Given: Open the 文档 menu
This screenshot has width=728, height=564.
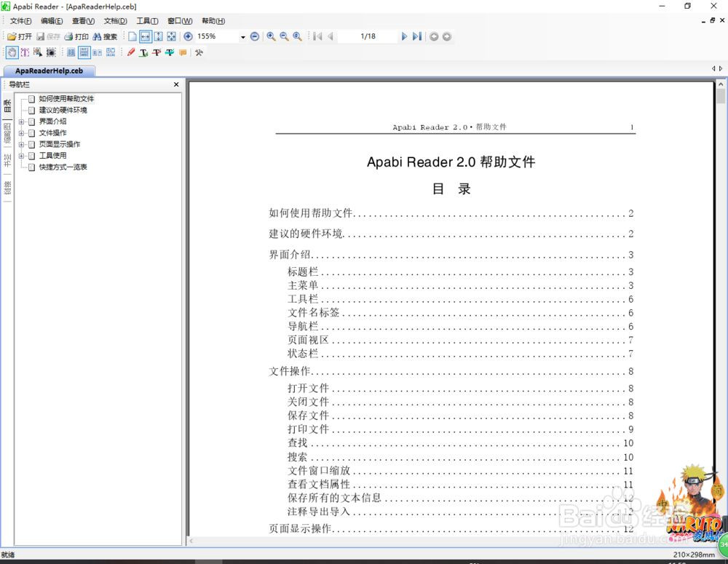Looking at the screenshot, I should click(x=115, y=20).
